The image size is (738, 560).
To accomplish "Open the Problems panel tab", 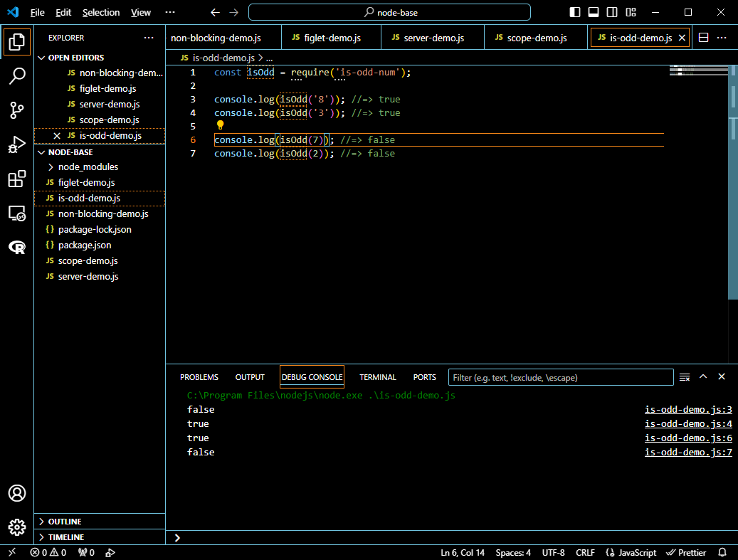I will tap(199, 377).
